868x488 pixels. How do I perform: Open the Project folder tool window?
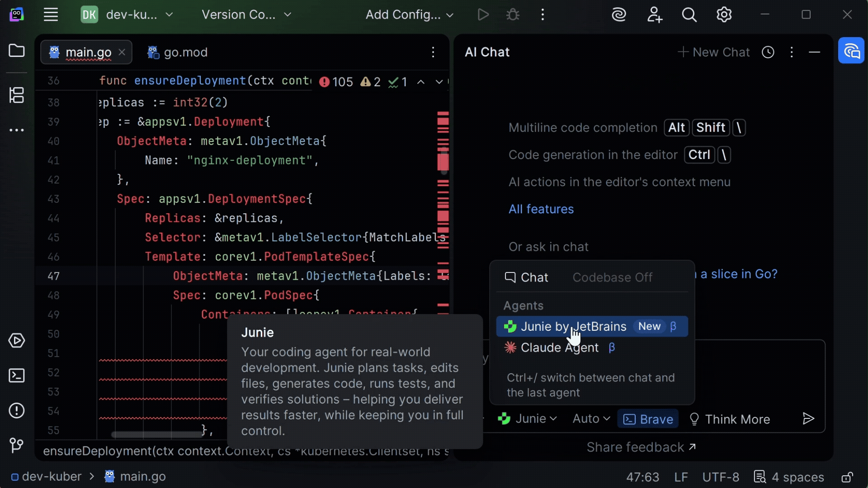coord(17,50)
